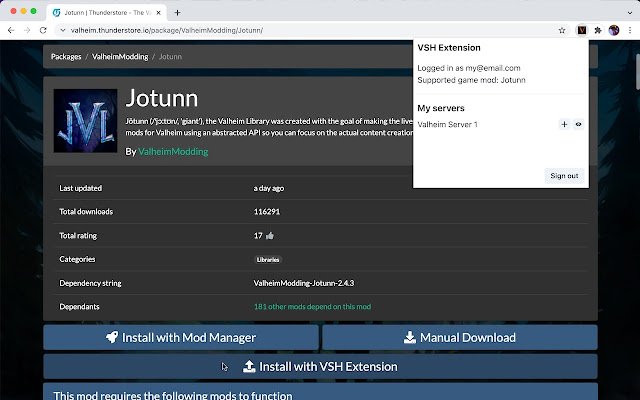Add mod to Valheim Server 1 via plus icon
Screen dimensions: 640x400
tap(564, 124)
